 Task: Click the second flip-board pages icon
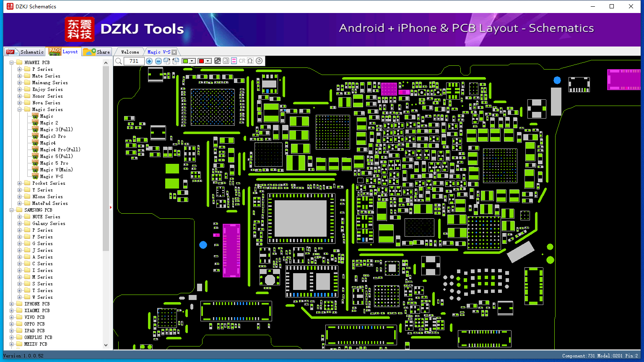(x=176, y=61)
